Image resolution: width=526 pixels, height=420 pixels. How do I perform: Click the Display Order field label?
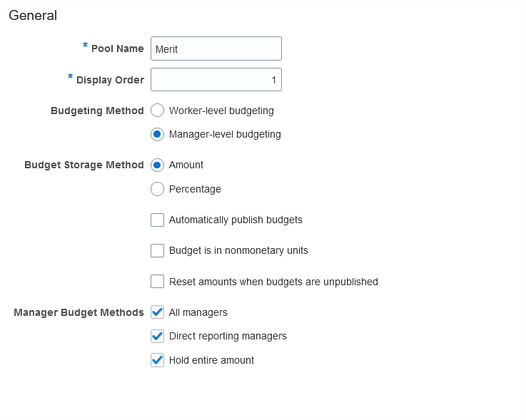tap(110, 80)
